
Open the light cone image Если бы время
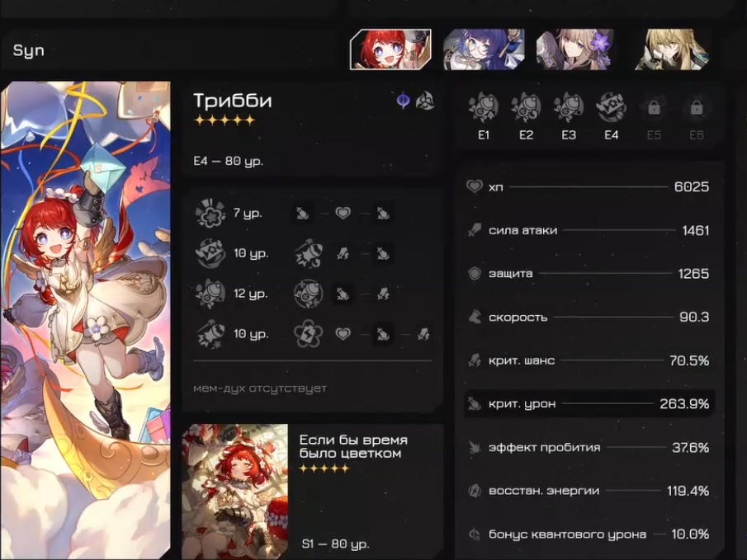(235, 491)
